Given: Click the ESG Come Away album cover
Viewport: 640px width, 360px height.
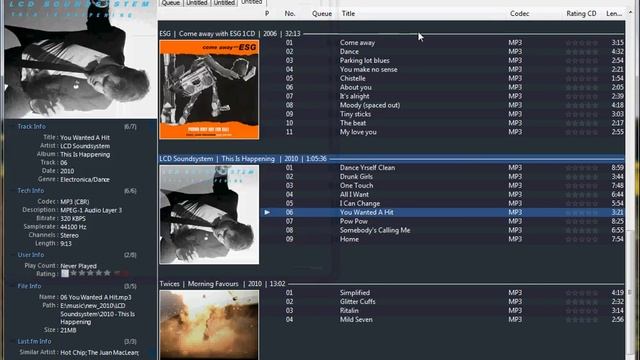Looking at the screenshot, I should (209, 90).
